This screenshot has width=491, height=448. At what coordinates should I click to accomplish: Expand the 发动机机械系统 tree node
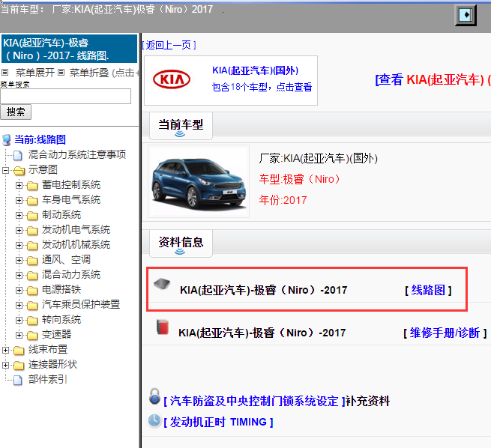19,245
